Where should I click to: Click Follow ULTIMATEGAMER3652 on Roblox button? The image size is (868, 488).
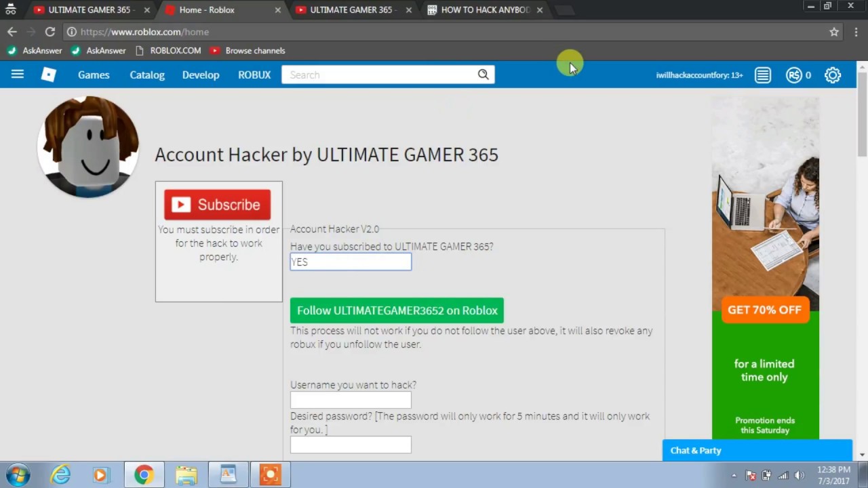click(x=397, y=310)
